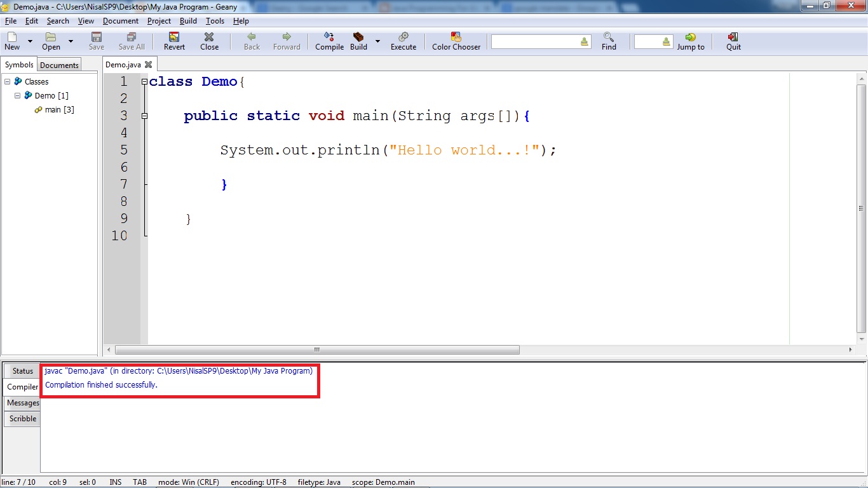This screenshot has width=868, height=488.
Task: Navigate Forward with the toolbar arrow
Action: [x=287, y=41]
